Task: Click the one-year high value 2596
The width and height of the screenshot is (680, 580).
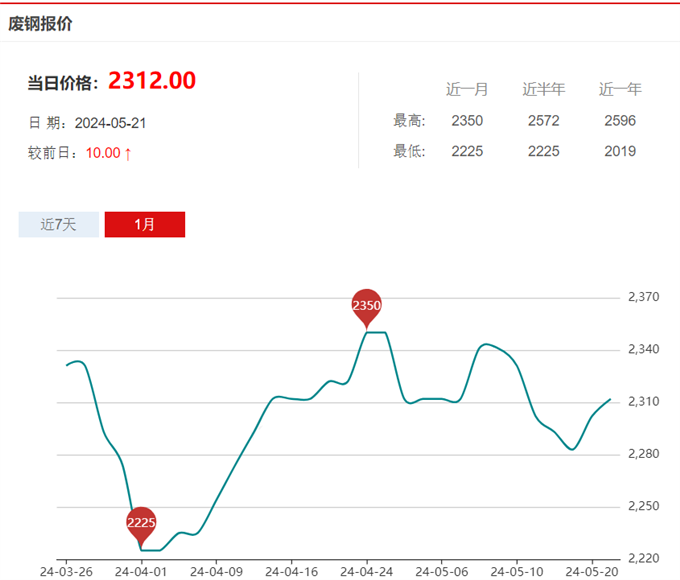Action: click(620, 121)
